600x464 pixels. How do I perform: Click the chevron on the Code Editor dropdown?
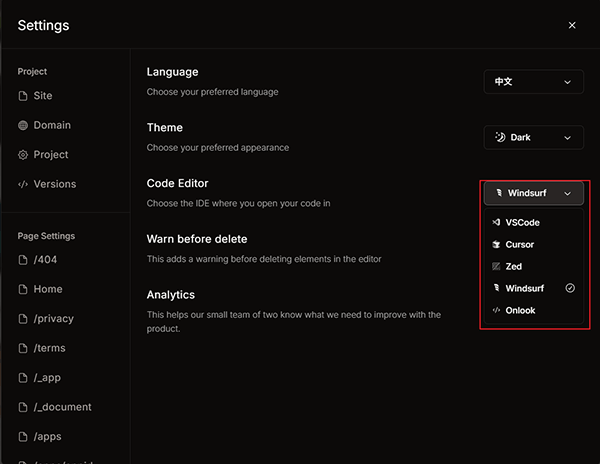(567, 194)
